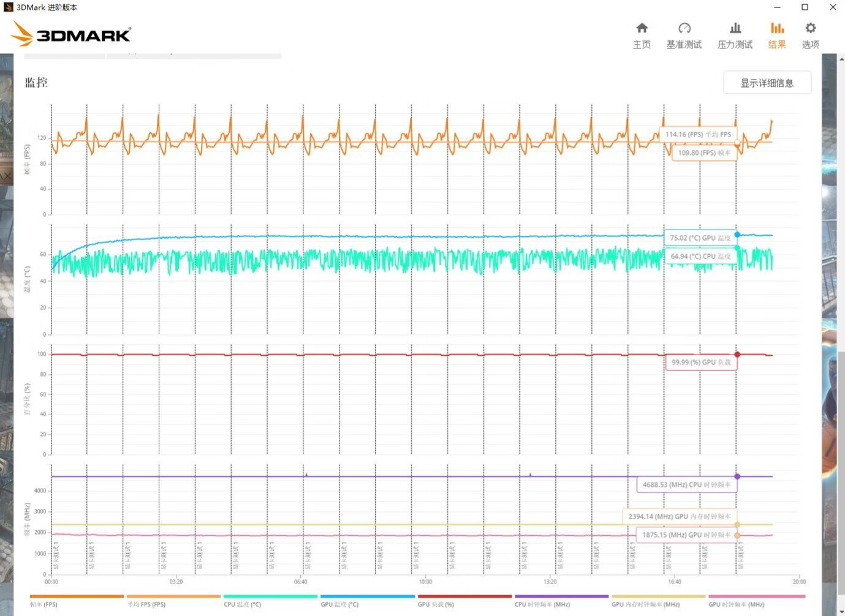The width and height of the screenshot is (845, 616).
Task: Open 基准测试 benchmark gauge icon
Action: point(684,35)
